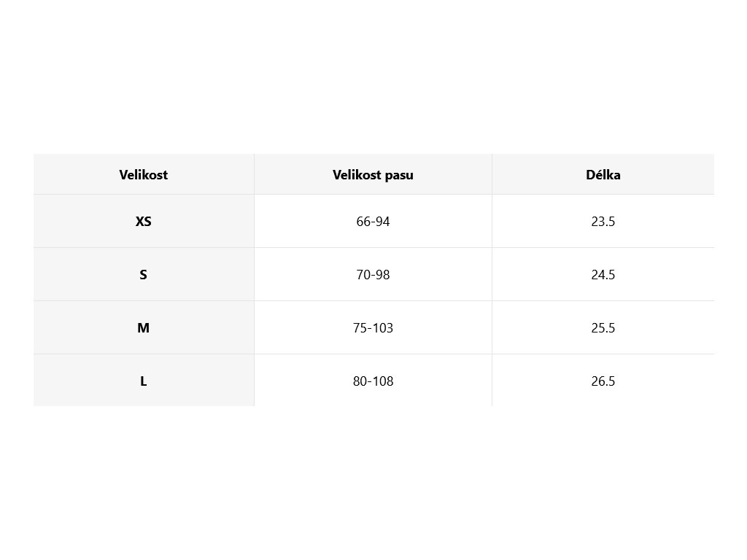Click the number 103 in M row
This screenshot has height=560, width=747.
(x=382, y=328)
